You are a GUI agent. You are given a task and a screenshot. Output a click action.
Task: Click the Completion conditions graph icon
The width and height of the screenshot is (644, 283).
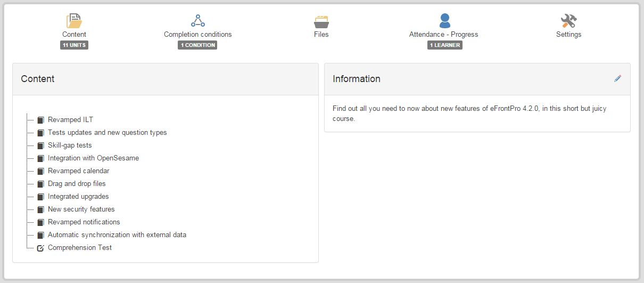click(198, 21)
